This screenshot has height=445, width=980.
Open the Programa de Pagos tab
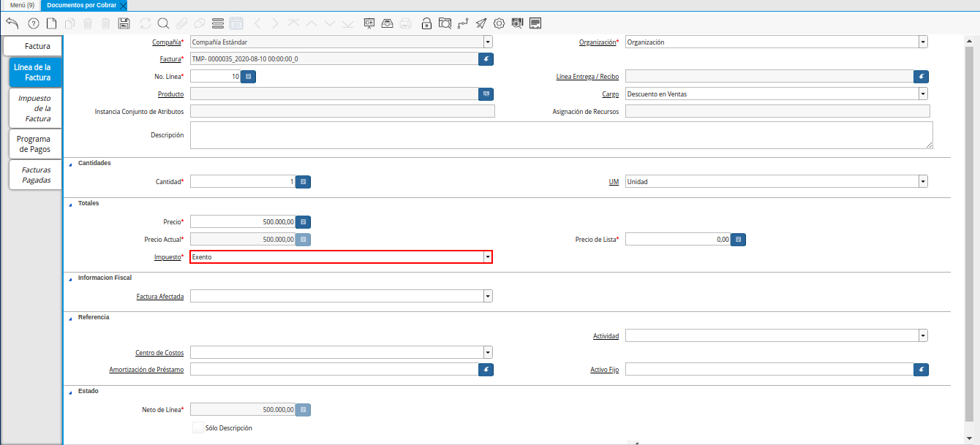click(34, 144)
